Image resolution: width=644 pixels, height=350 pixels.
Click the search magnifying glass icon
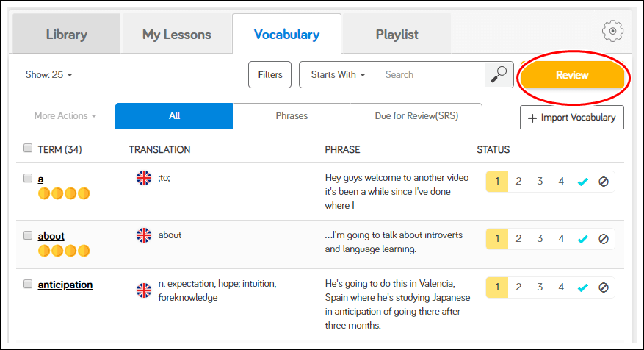coord(499,74)
